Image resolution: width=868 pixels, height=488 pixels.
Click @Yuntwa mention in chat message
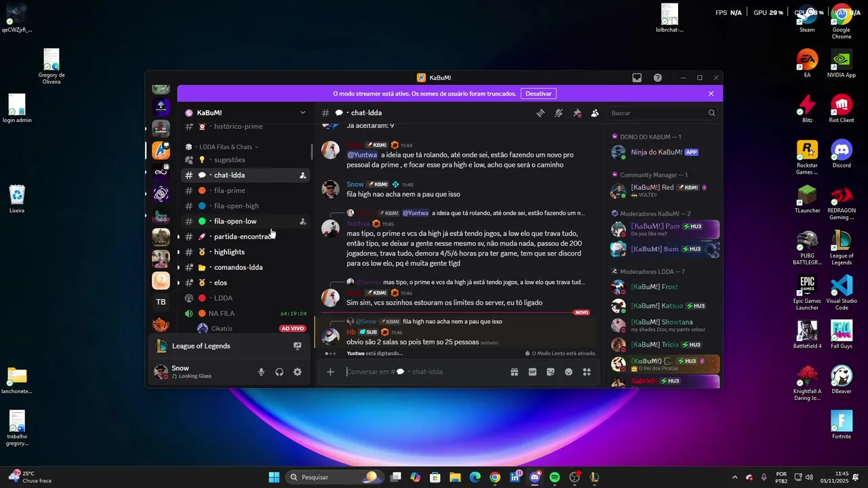[x=362, y=155]
